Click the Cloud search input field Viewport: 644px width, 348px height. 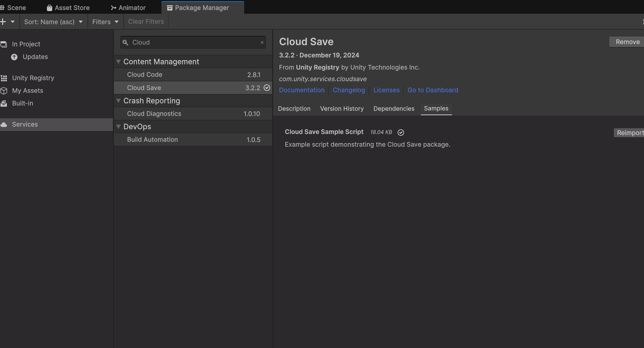(x=194, y=42)
